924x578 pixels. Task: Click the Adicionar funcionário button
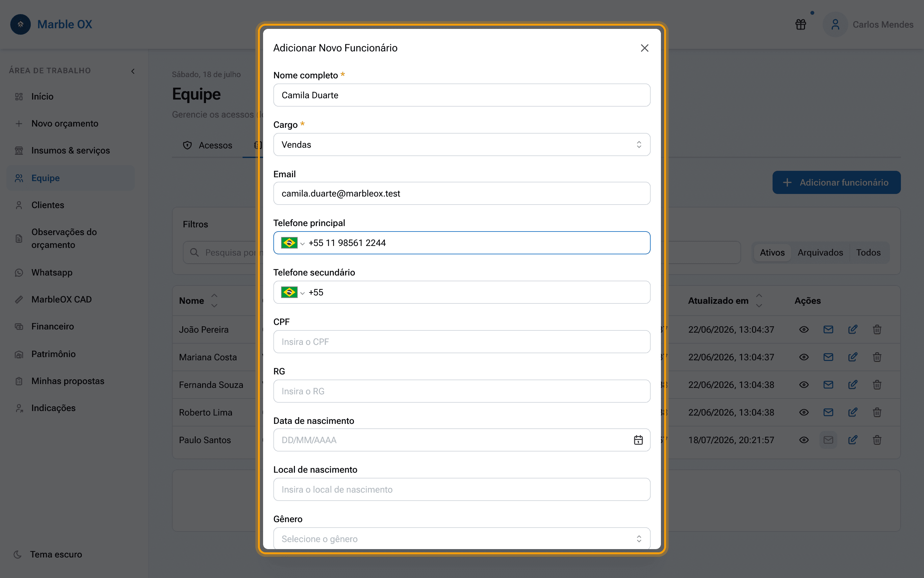(x=836, y=182)
